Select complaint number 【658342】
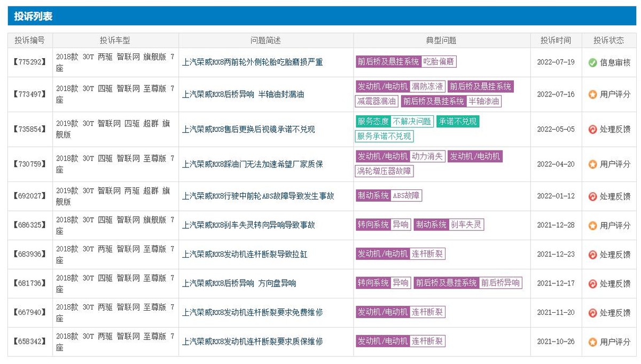The height and width of the screenshot is (364, 641). pos(30,342)
